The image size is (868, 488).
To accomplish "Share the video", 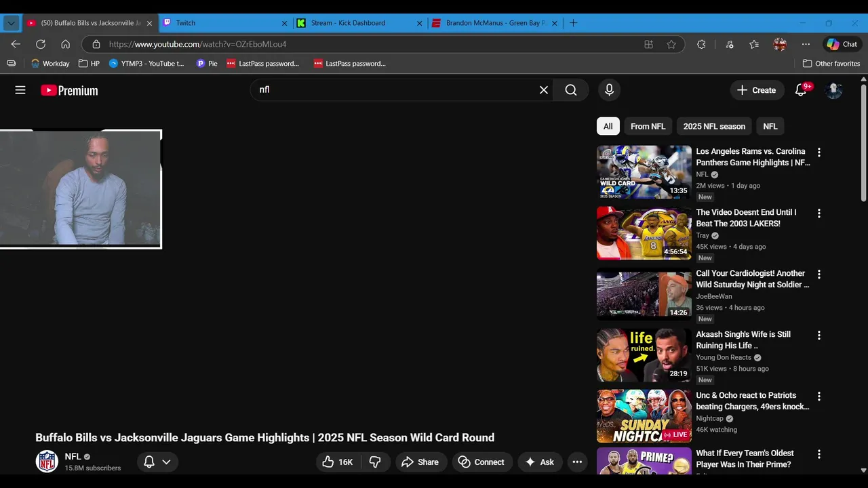I will 420,462.
